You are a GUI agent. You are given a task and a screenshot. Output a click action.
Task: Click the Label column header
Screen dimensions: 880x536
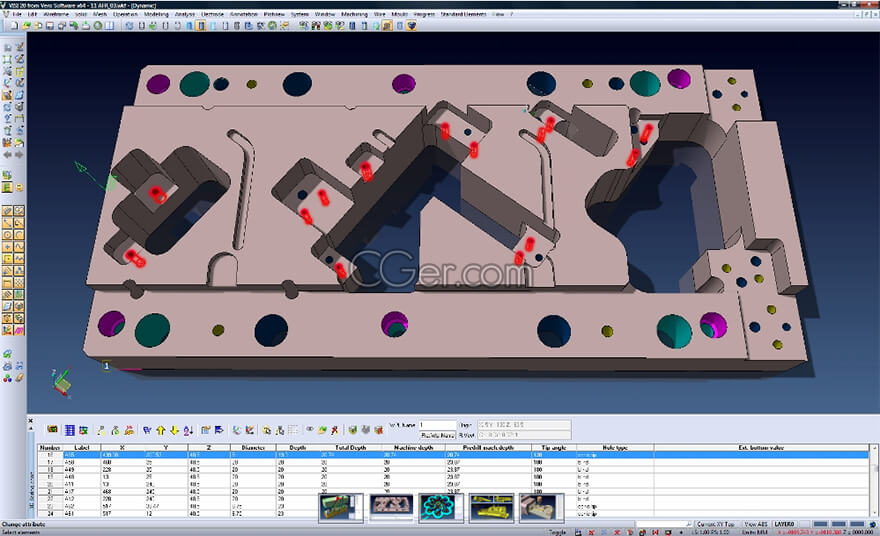point(82,447)
